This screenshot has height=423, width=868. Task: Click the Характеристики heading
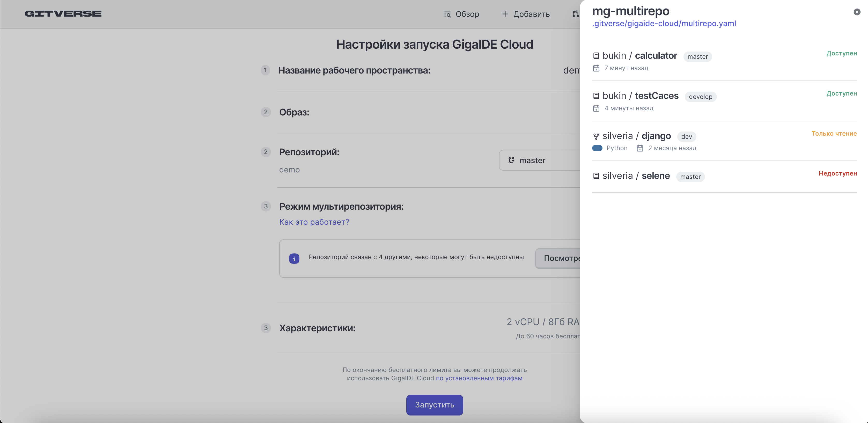[x=318, y=328]
